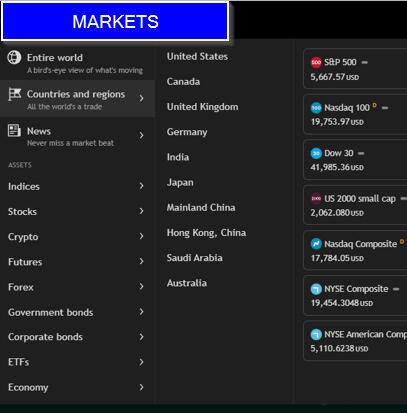Expand the Crypto submenu chevron
The height and width of the screenshot is (413, 407).
(x=141, y=236)
